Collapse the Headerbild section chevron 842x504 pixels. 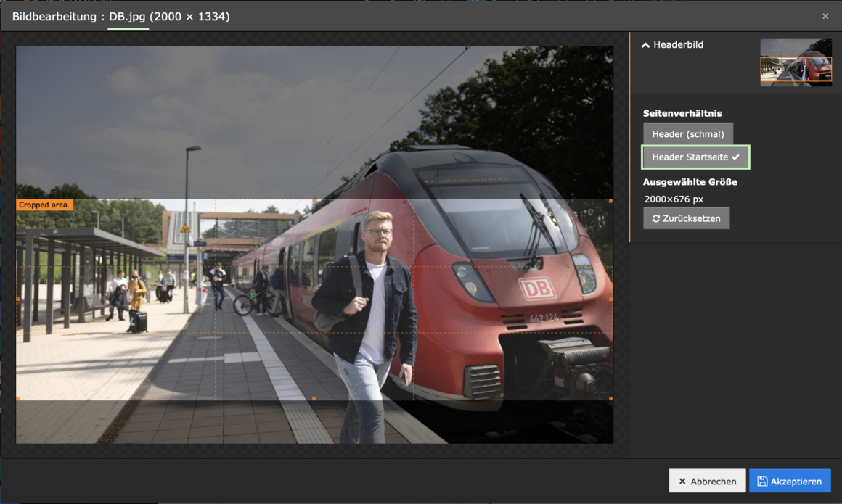point(645,45)
